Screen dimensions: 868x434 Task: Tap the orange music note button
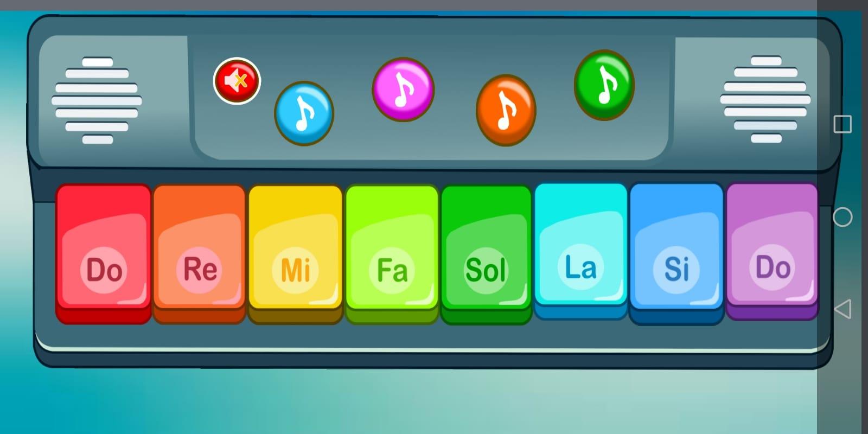tap(506, 110)
